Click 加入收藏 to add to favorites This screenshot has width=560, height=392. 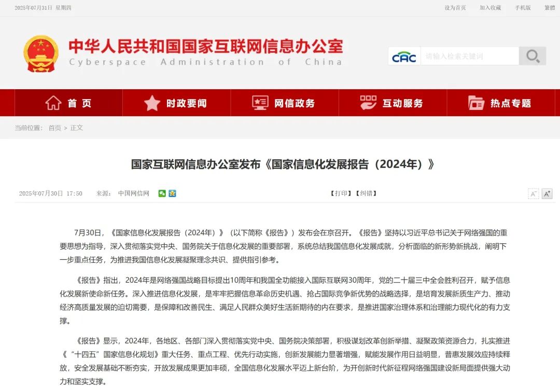click(x=491, y=8)
